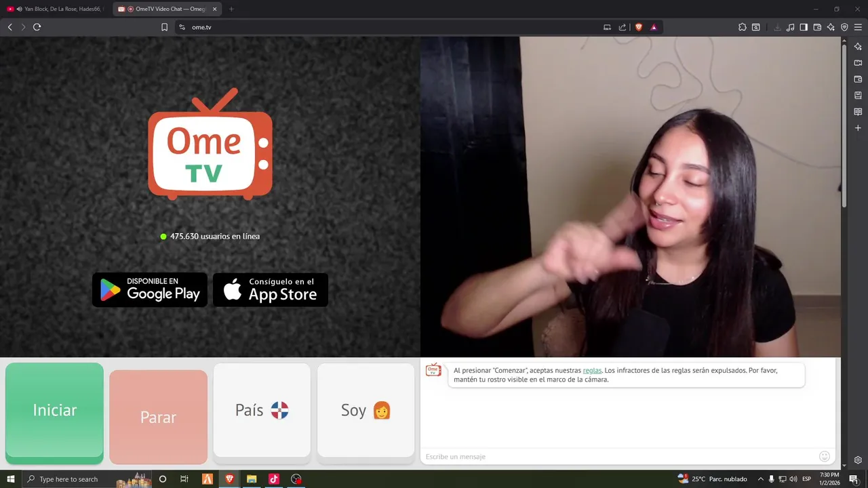Image resolution: width=868 pixels, height=488 pixels.
Task: Open the clock showing 7:30 PM
Action: pyautogui.click(x=829, y=479)
